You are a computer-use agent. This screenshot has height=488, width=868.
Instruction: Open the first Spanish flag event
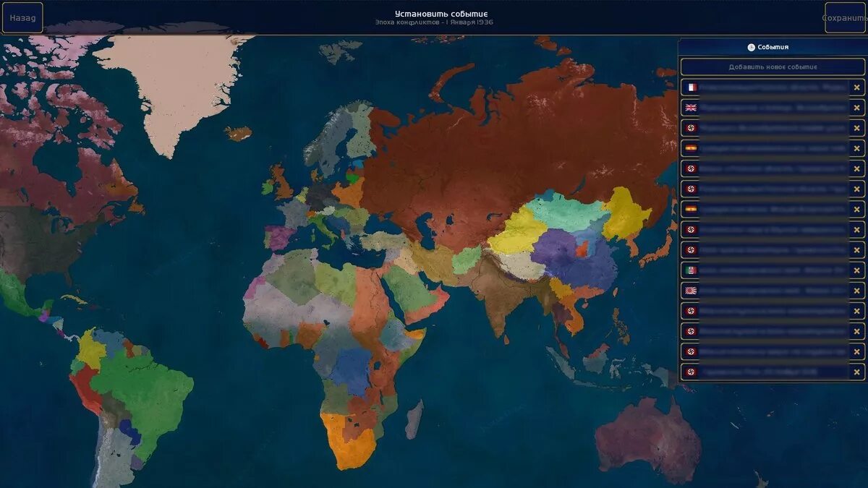pyautogui.click(x=765, y=148)
